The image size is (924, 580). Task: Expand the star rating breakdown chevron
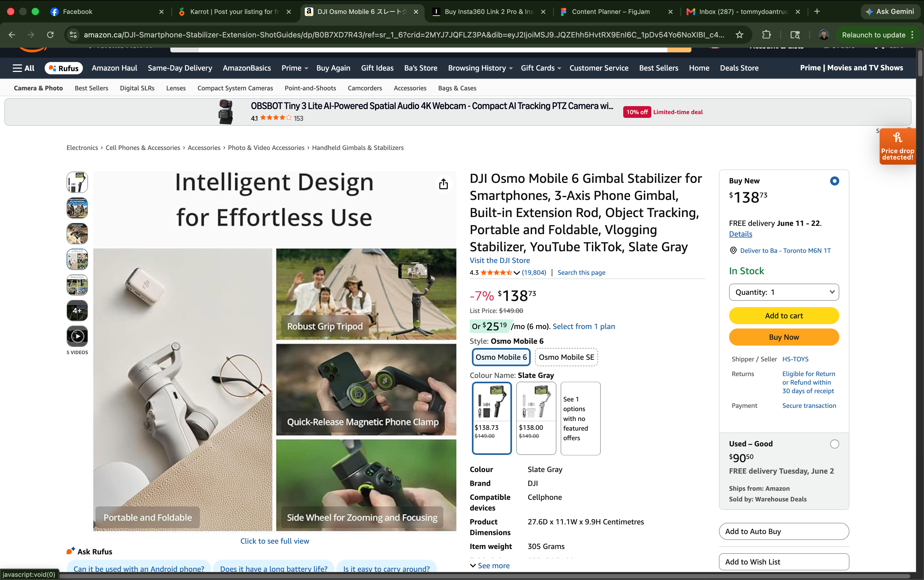pyautogui.click(x=517, y=273)
